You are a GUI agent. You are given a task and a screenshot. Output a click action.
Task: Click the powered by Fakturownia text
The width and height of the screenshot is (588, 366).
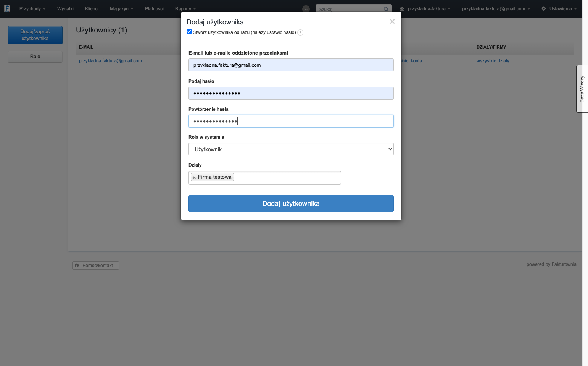pyautogui.click(x=551, y=264)
